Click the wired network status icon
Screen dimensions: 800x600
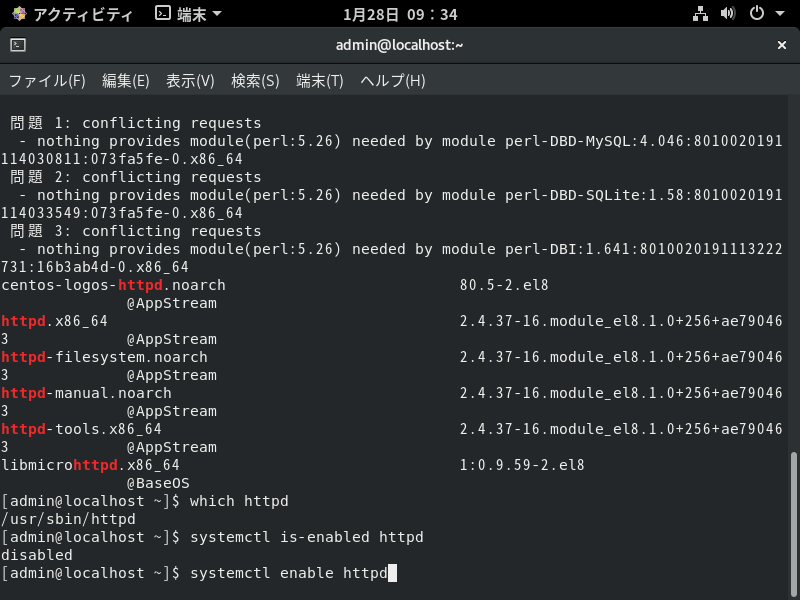click(x=700, y=14)
